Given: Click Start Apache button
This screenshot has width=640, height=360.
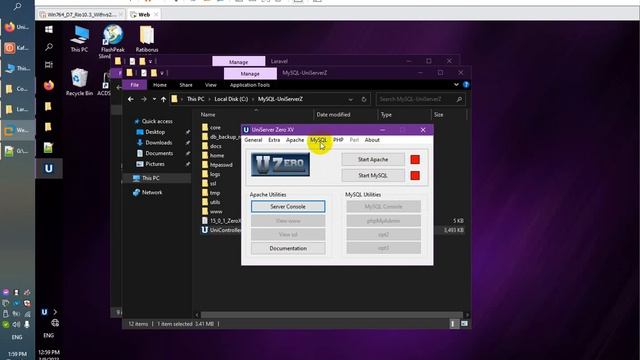Looking at the screenshot, I should 373,160.
